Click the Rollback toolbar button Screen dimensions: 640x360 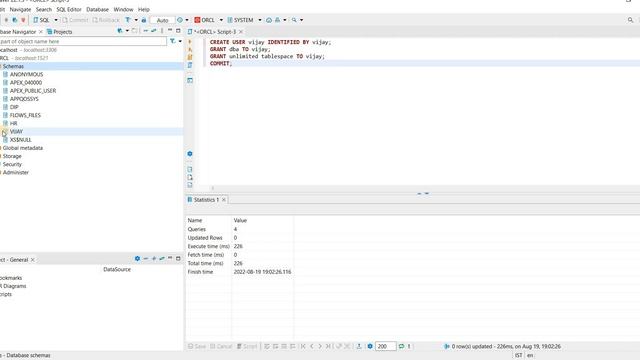106,20
